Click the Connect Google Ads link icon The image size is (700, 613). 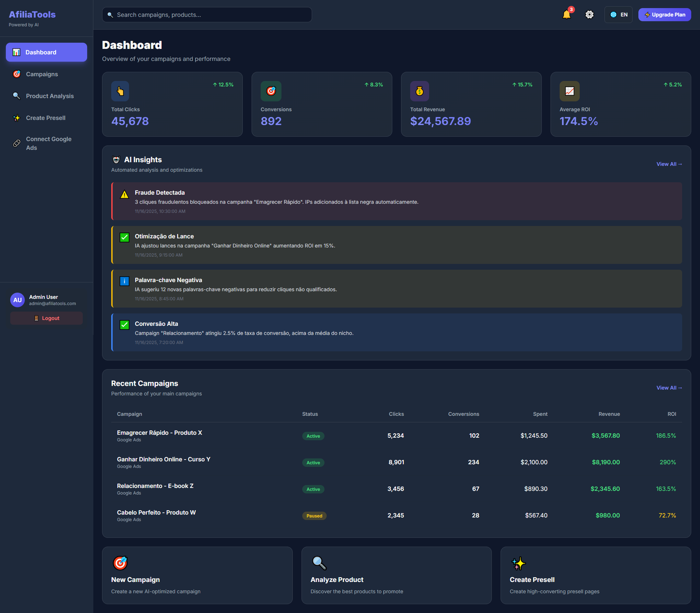17,143
